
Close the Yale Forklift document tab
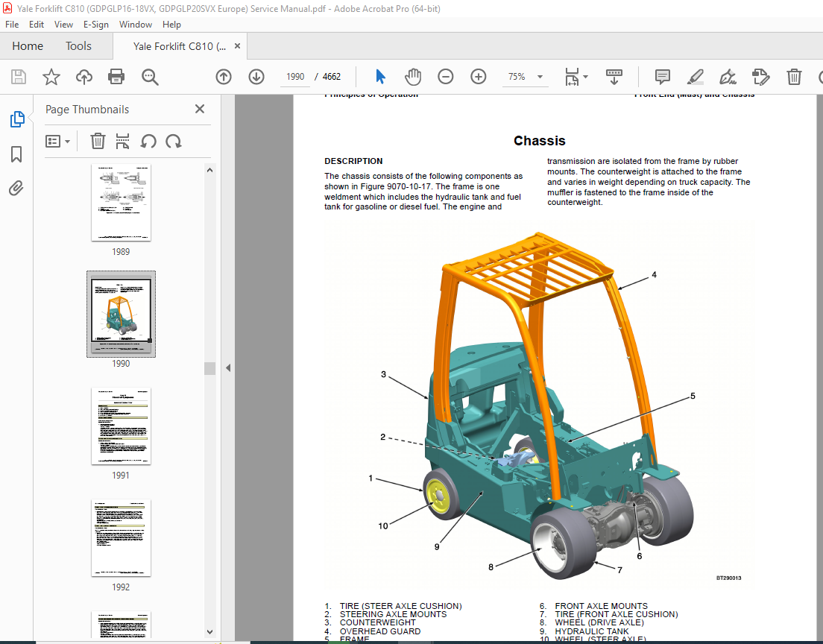pyautogui.click(x=237, y=46)
